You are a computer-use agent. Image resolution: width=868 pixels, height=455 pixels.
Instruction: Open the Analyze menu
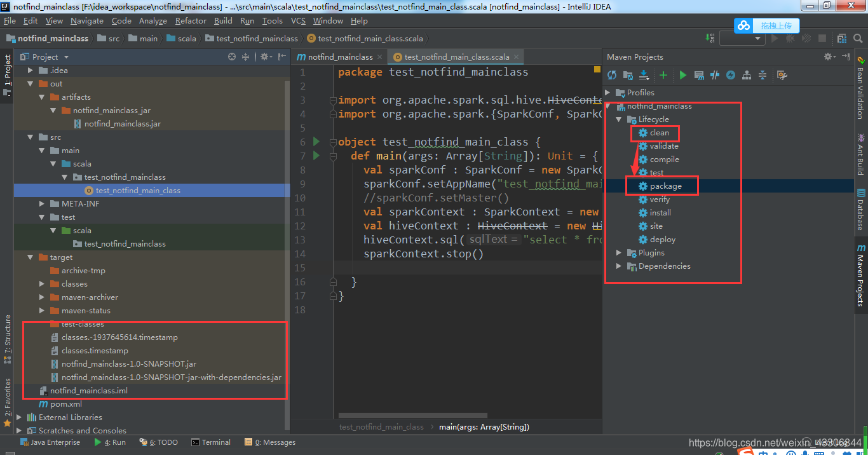tap(153, 20)
